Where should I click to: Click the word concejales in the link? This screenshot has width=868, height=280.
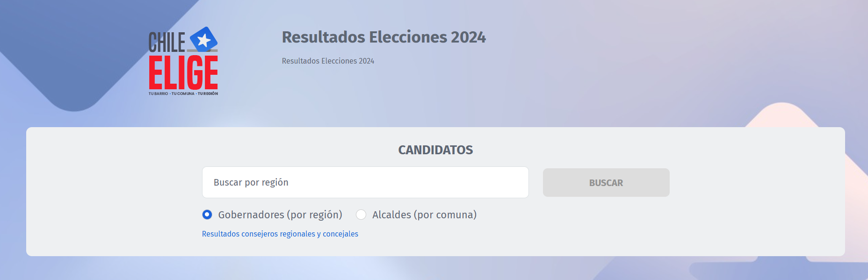pyautogui.click(x=340, y=234)
